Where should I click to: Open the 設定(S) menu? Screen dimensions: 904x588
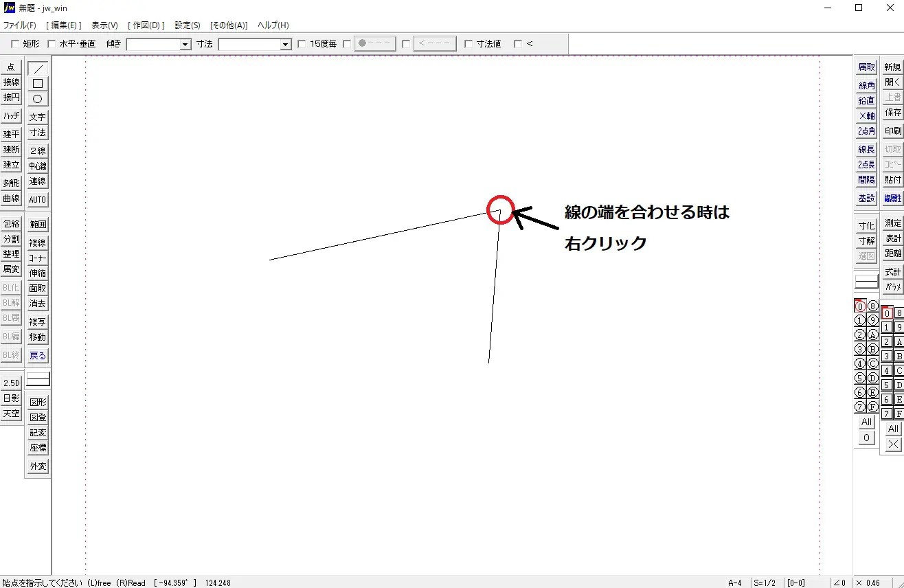pyautogui.click(x=188, y=25)
